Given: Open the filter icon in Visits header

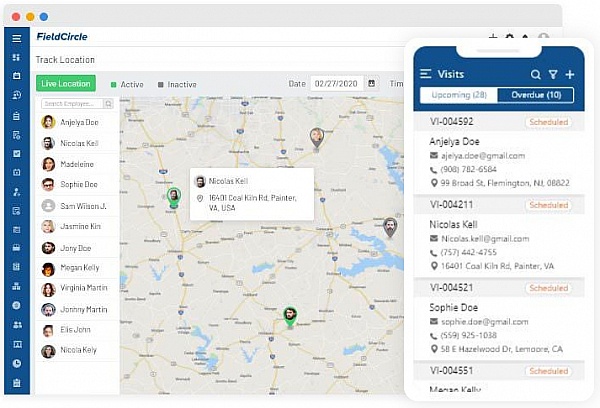Looking at the screenshot, I should [x=552, y=75].
